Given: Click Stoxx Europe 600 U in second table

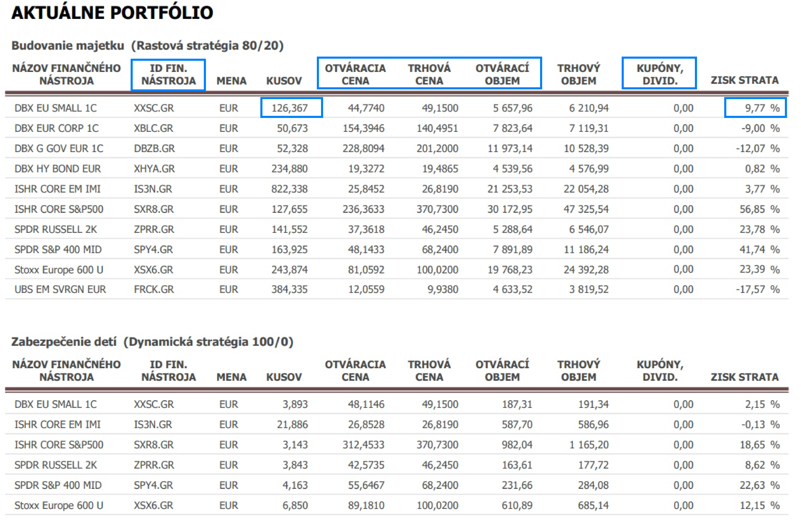Looking at the screenshot, I should (59, 506).
